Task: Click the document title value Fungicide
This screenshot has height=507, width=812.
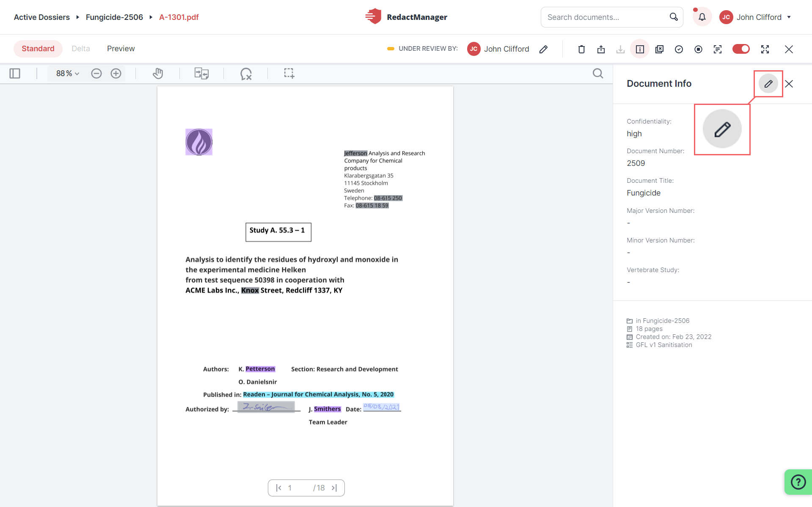Action: click(644, 193)
